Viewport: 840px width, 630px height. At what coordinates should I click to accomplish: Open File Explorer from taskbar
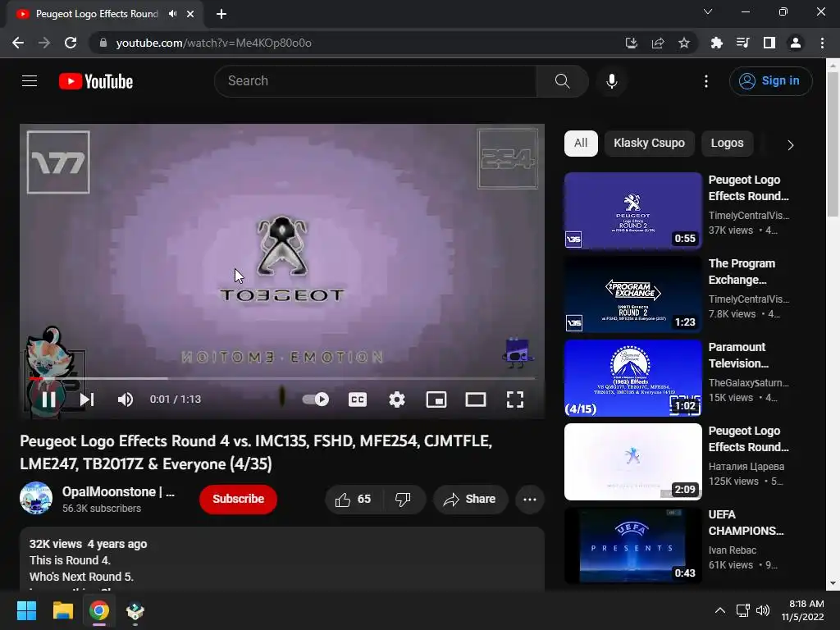62,610
